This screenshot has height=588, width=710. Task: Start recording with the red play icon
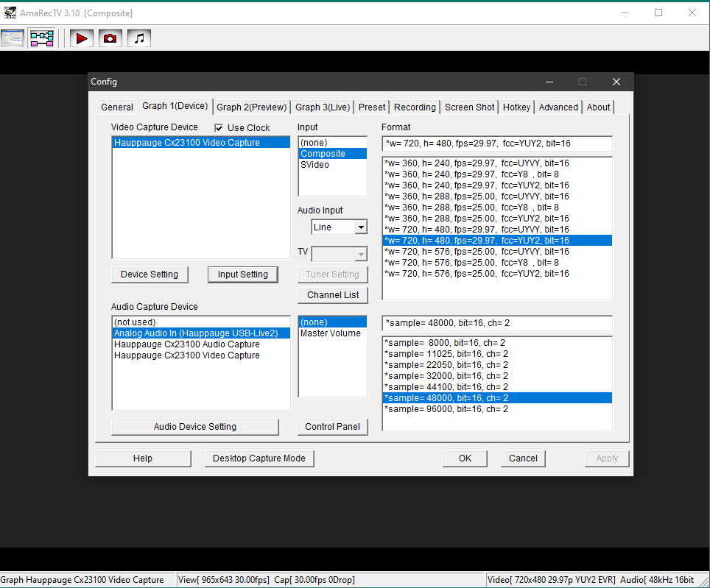82,38
